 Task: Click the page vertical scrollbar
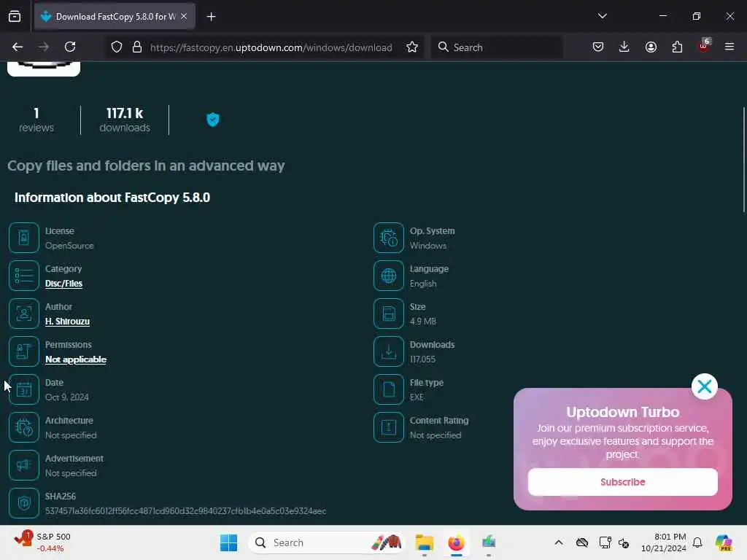tap(743, 160)
